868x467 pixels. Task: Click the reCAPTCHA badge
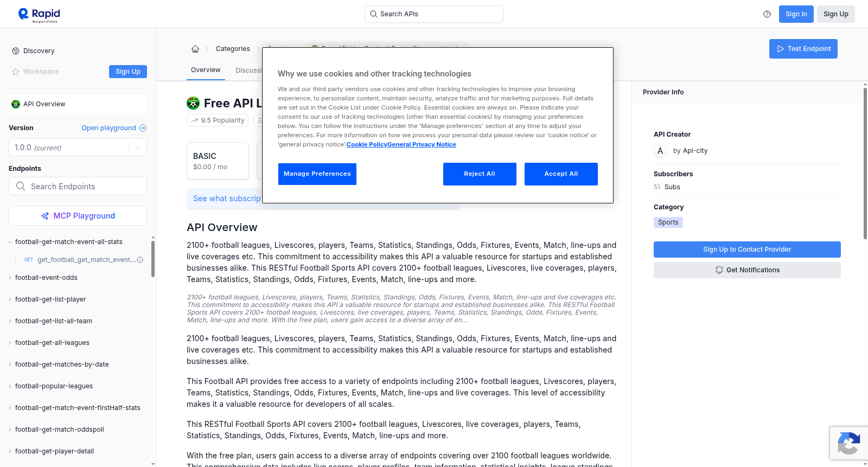pyautogui.click(x=848, y=443)
